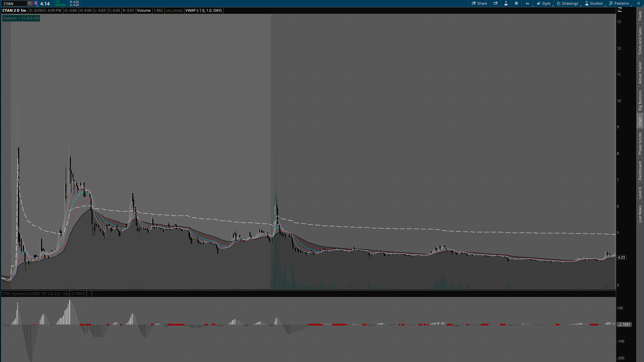Expand the CYAN symbol dropdown arrow
The height and width of the screenshot is (362, 644).
pyautogui.click(x=30, y=3)
